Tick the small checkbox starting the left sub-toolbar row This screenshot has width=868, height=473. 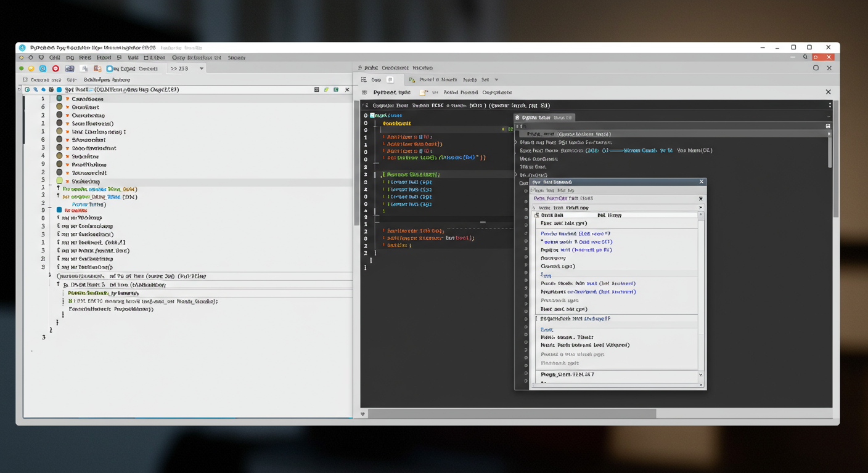(x=25, y=79)
